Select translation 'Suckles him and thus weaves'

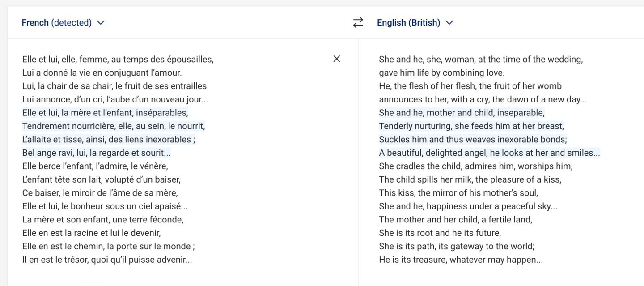473,140
